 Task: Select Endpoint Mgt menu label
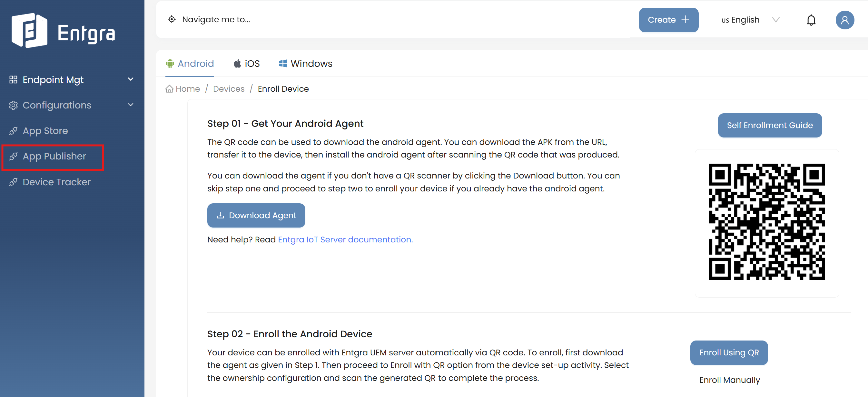(x=53, y=80)
